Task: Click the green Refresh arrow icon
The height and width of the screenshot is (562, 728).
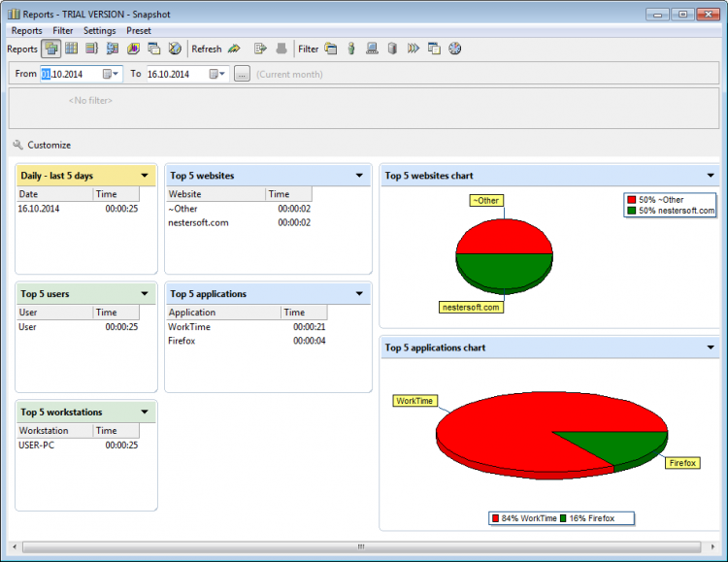Action: click(x=234, y=49)
